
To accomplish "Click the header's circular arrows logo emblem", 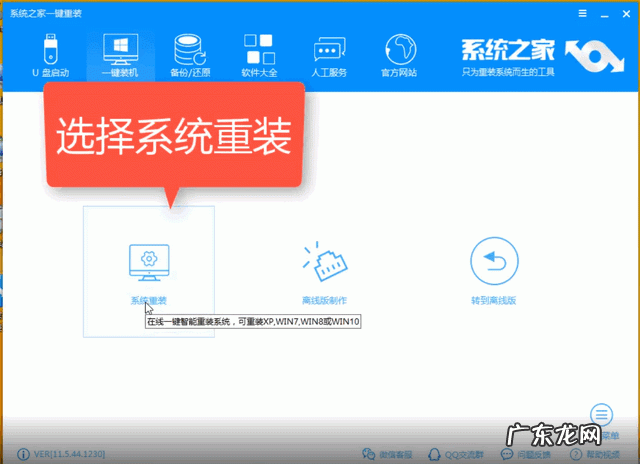I will pyautogui.click(x=595, y=56).
